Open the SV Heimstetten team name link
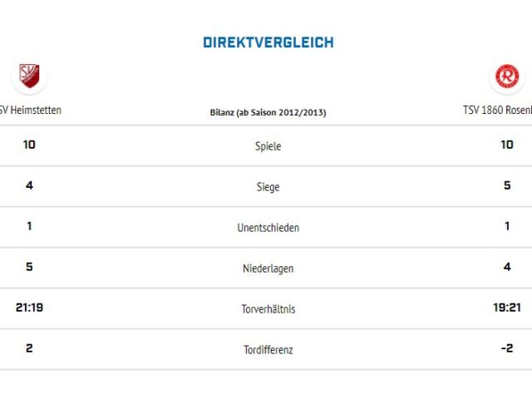Screen dimensions: 532x399 31,110
